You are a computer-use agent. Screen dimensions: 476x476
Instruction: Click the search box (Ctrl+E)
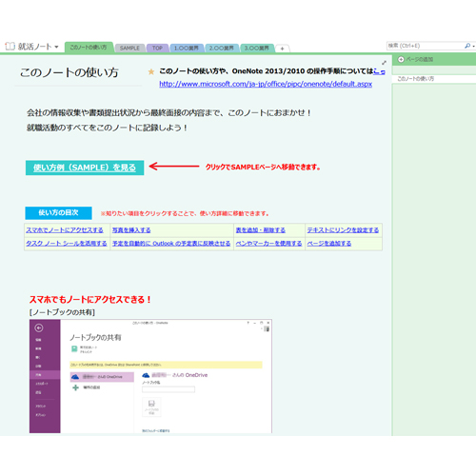click(x=425, y=46)
